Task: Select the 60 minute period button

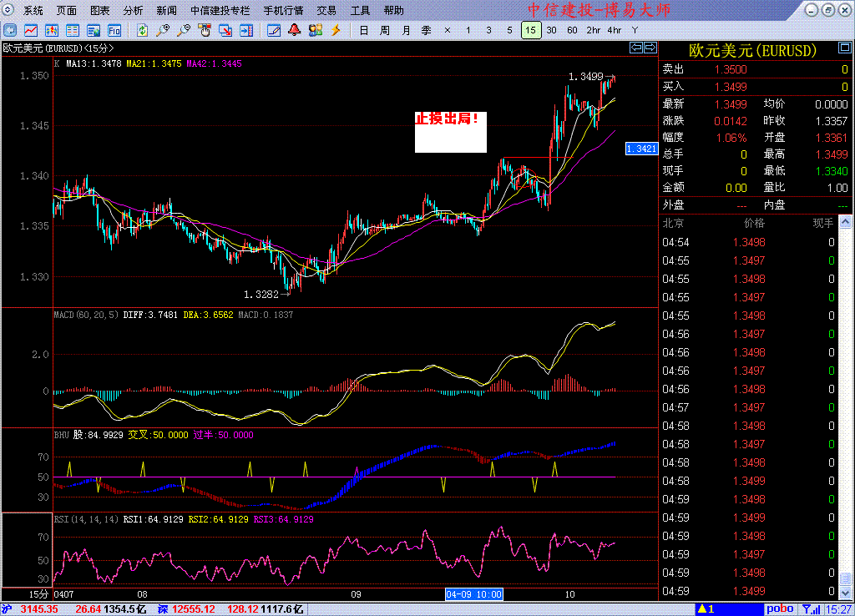Action: (x=573, y=31)
